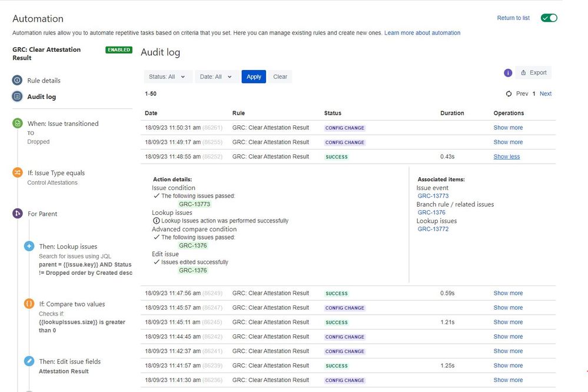Expand the 11:45:11 am entry with Show more
Screen dimensions: 588x392
(x=508, y=322)
